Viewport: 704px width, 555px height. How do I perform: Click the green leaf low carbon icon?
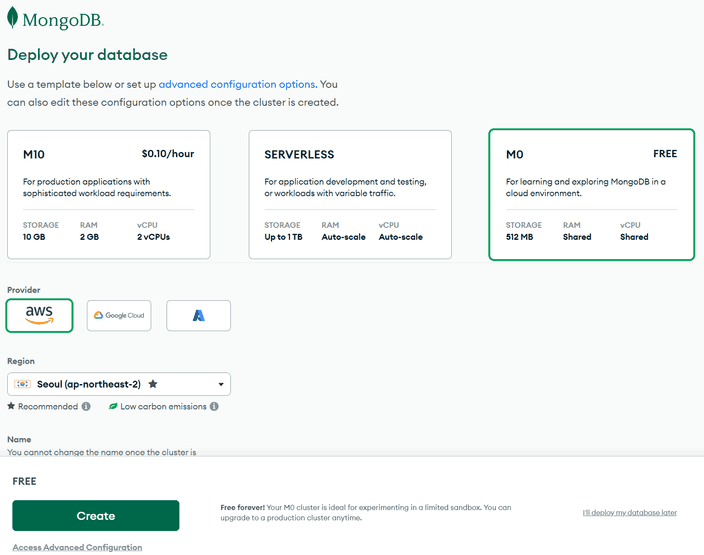[113, 407]
